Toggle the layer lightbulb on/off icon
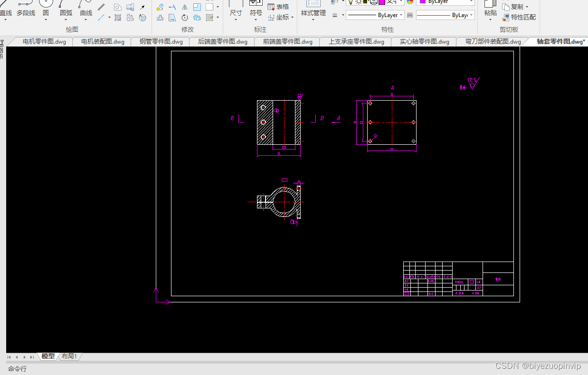Viewport: 588px width, 375px height. (351, 2)
